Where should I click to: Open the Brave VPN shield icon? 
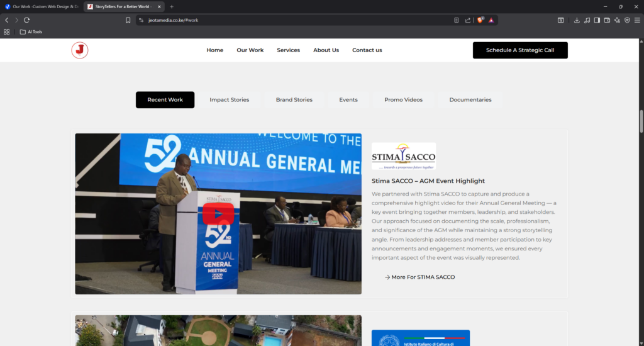coord(627,20)
